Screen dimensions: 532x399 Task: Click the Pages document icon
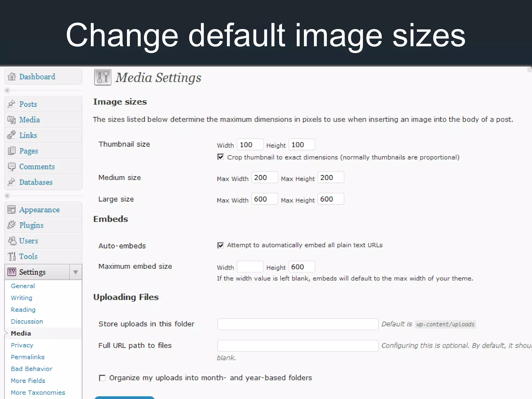click(12, 151)
